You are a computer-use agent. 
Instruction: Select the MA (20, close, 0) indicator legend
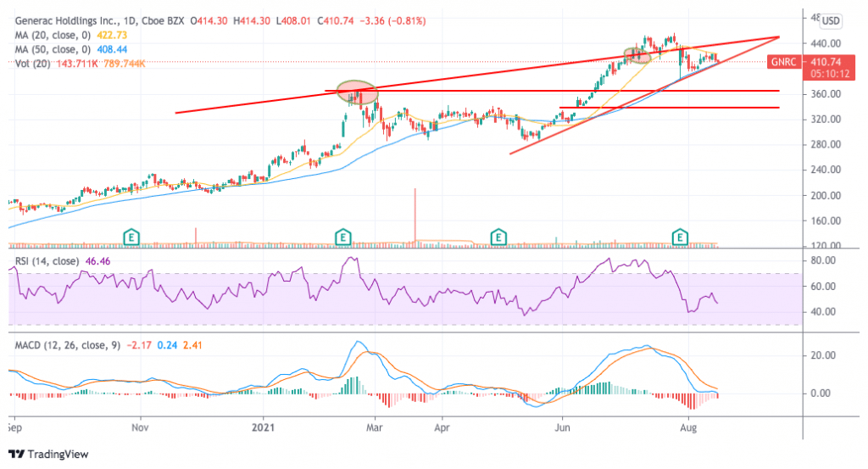pyautogui.click(x=53, y=35)
